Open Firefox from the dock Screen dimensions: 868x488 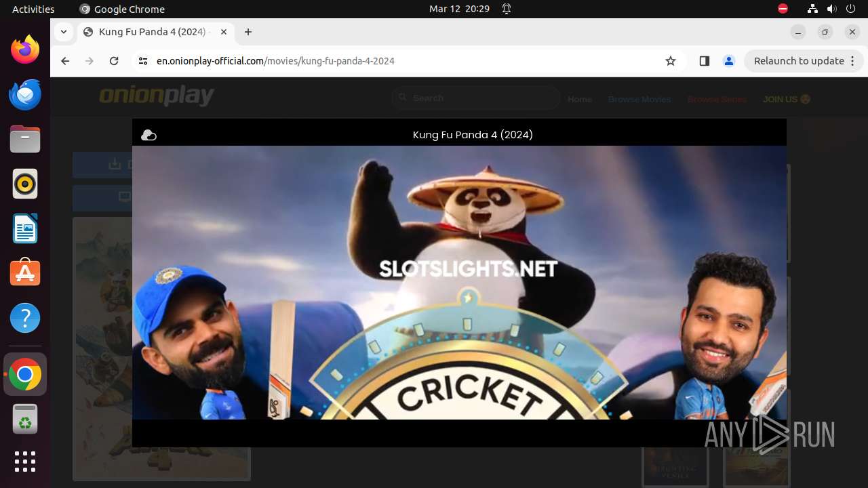tap(25, 49)
